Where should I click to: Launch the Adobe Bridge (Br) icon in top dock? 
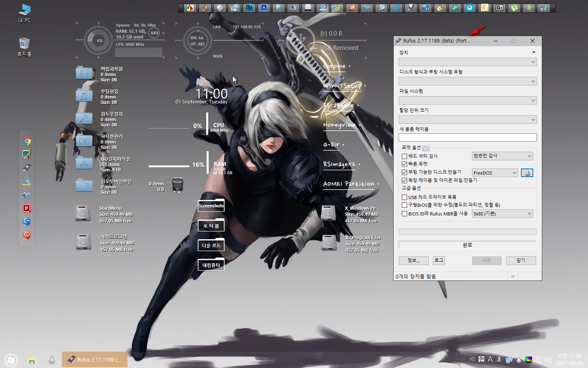pos(249,8)
